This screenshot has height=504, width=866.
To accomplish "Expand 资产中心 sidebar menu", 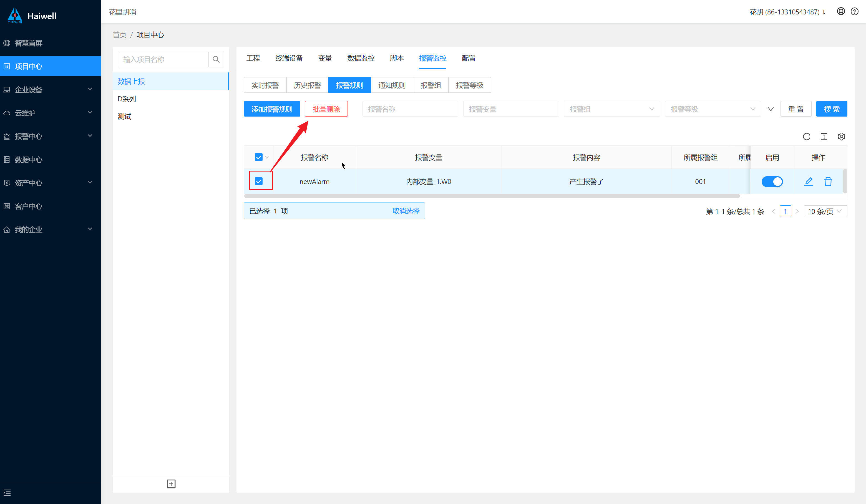I will 51,183.
